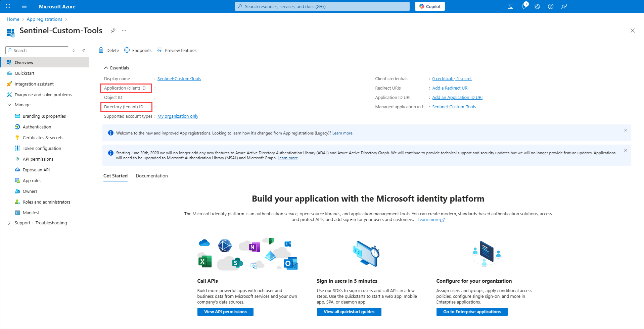Open portal settings gear

coord(537,6)
